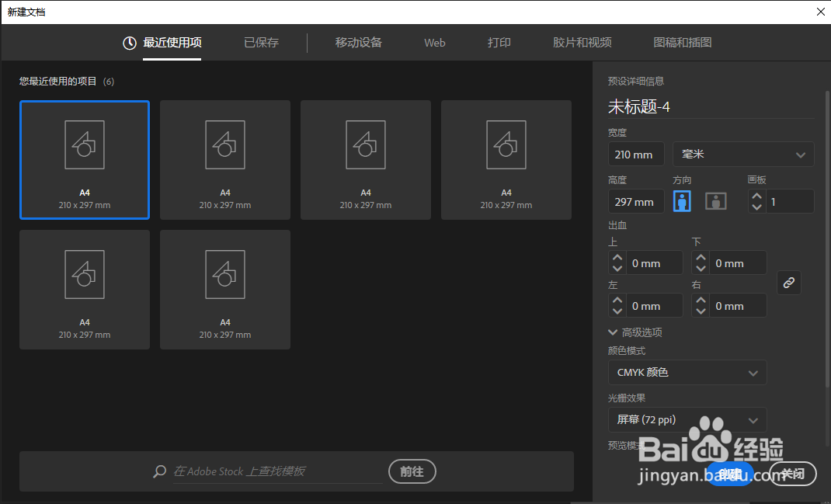
Task: Click the right bleed 0 mm field
Action: [x=738, y=306]
